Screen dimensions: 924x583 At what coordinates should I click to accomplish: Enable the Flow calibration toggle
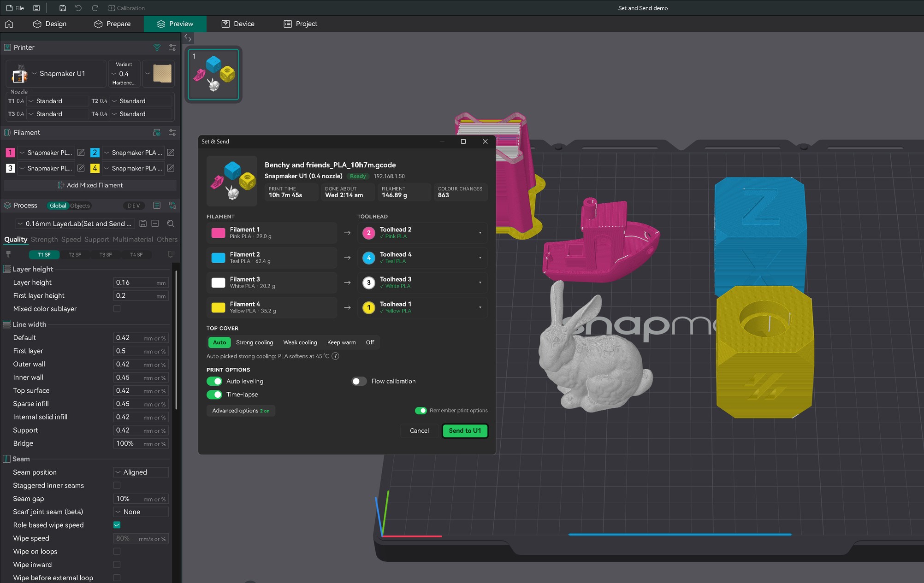pyautogui.click(x=359, y=381)
